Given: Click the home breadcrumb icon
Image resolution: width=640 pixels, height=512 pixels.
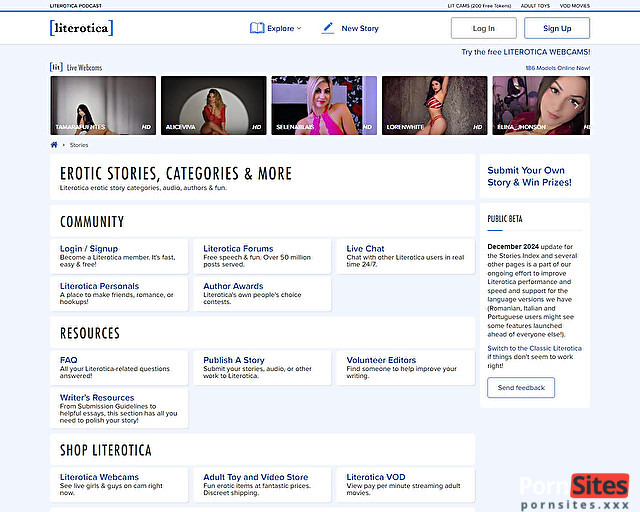Looking at the screenshot, I should [54, 145].
